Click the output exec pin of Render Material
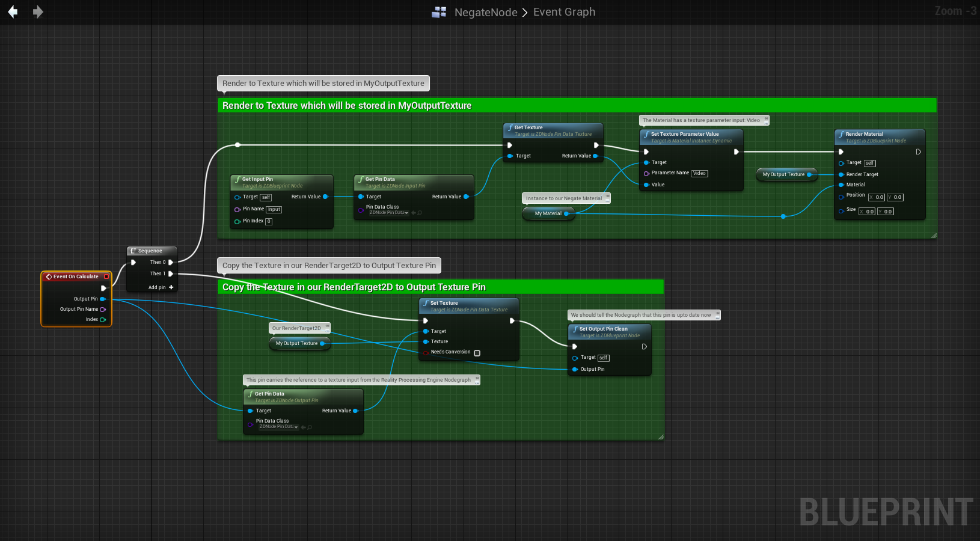Viewport: 980px width, 541px height. (918, 152)
